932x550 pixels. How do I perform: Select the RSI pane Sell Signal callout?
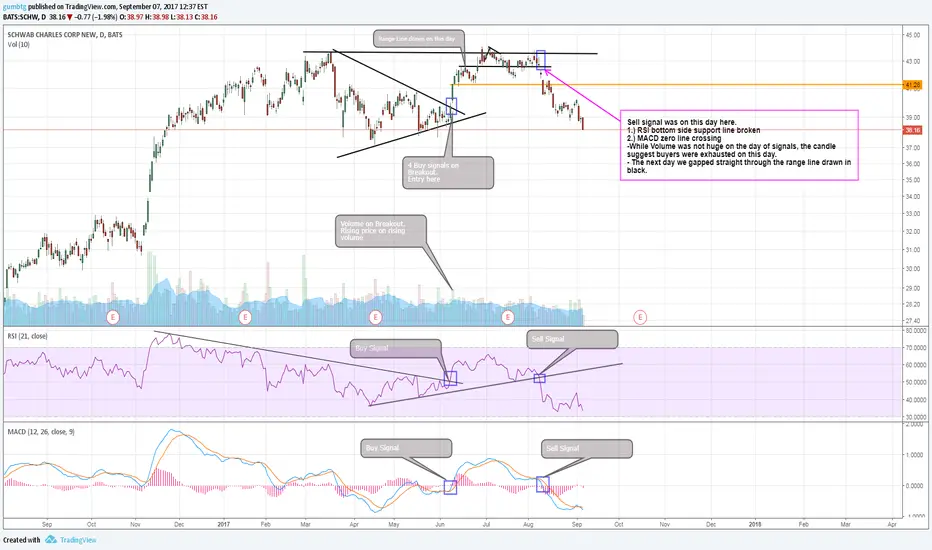pyautogui.click(x=572, y=339)
